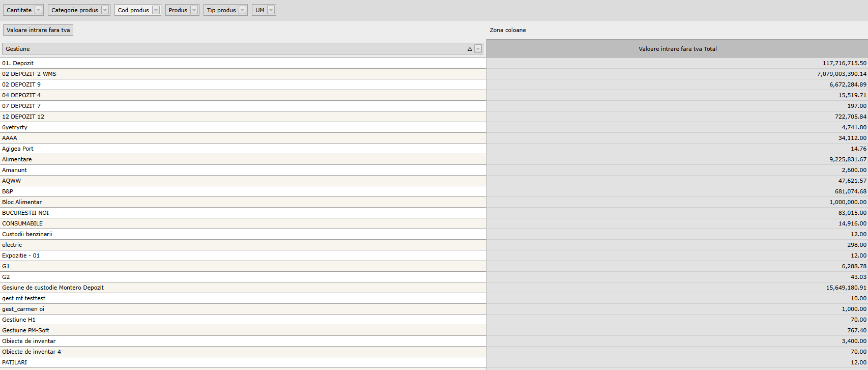
Task: Click the Gestiune row field header
Action: 234,49
